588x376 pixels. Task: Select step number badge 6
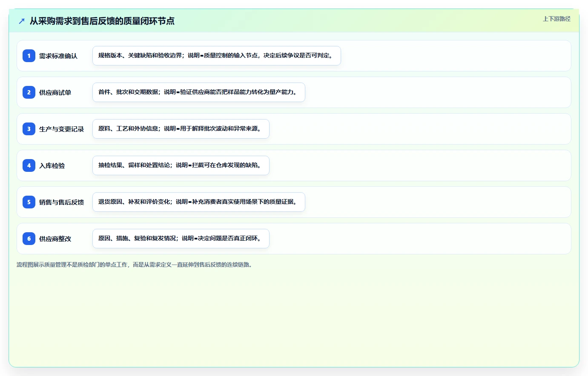(x=29, y=239)
